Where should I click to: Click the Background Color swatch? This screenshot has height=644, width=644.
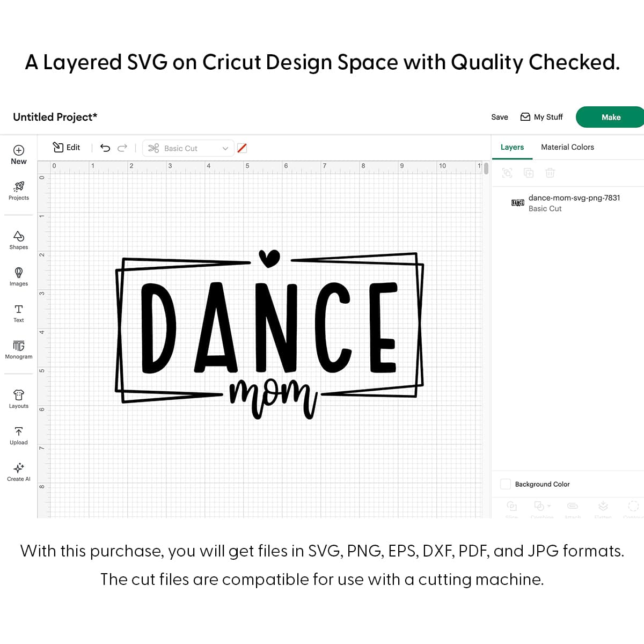coord(506,484)
